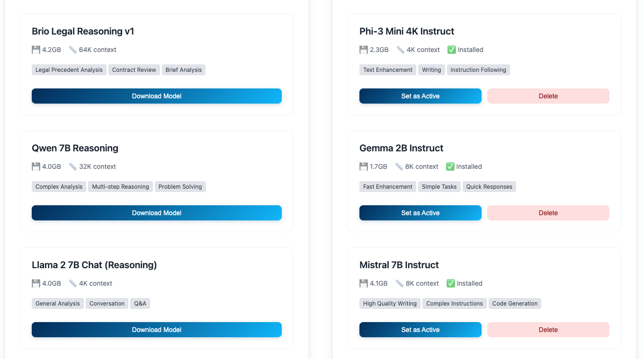The width and height of the screenshot is (644, 359).
Task: Set Mistral 7B Instruct as active
Action: click(x=420, y=329)
